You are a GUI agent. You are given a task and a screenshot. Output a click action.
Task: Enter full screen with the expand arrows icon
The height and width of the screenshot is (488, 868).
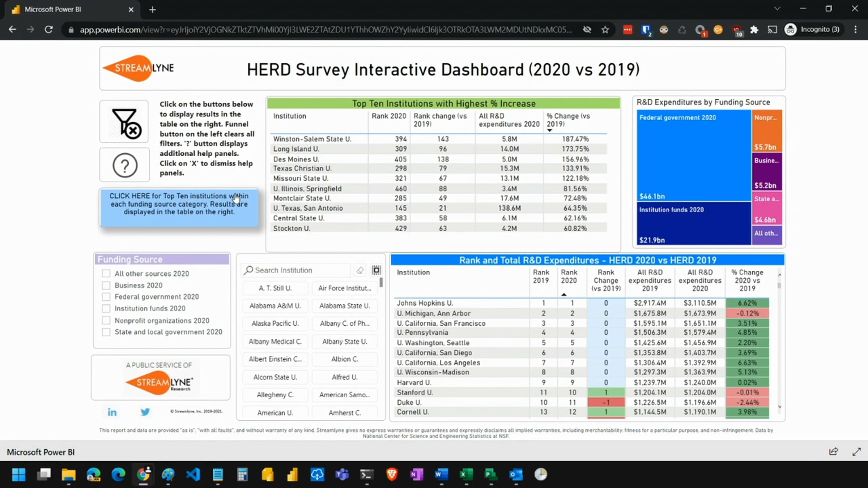pyautogui.click(x=856, y=451)
